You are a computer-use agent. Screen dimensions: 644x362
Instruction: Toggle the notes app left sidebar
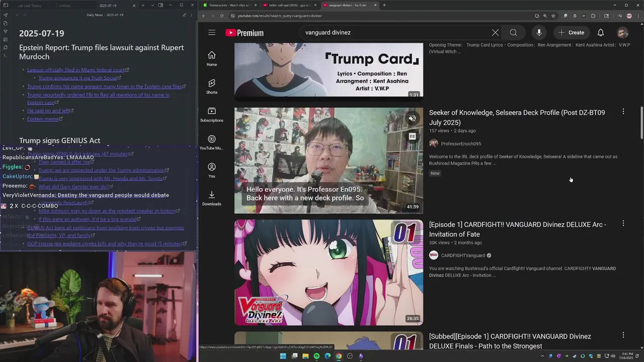pos(6,6)
